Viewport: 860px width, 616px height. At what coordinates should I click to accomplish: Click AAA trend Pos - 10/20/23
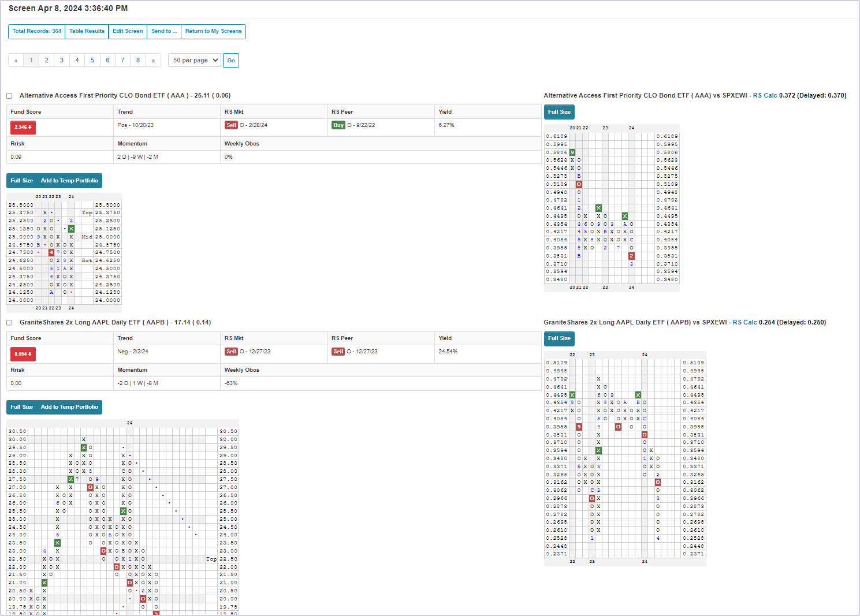(136, 125)
